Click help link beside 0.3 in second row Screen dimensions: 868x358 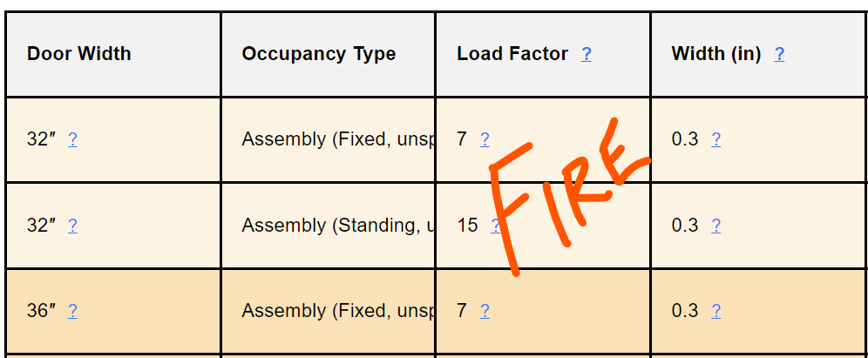coord(715,226)
